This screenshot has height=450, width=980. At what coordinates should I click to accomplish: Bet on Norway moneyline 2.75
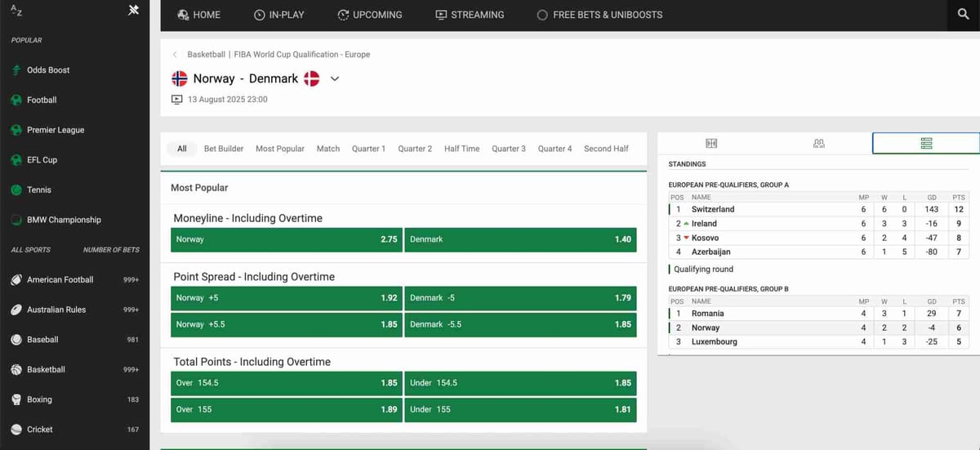tap(287, 239)
